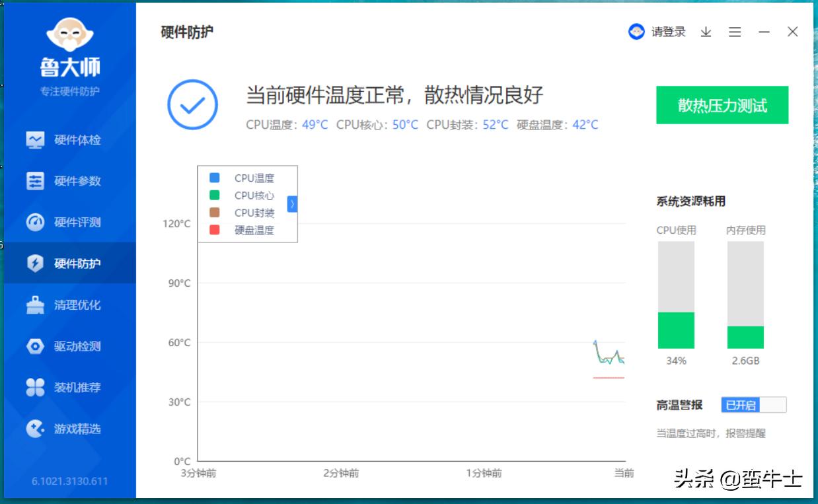This screenshot has width=818, height=504.
Task: Start the 散热压力测试 stress test
Action: point(722,105)
